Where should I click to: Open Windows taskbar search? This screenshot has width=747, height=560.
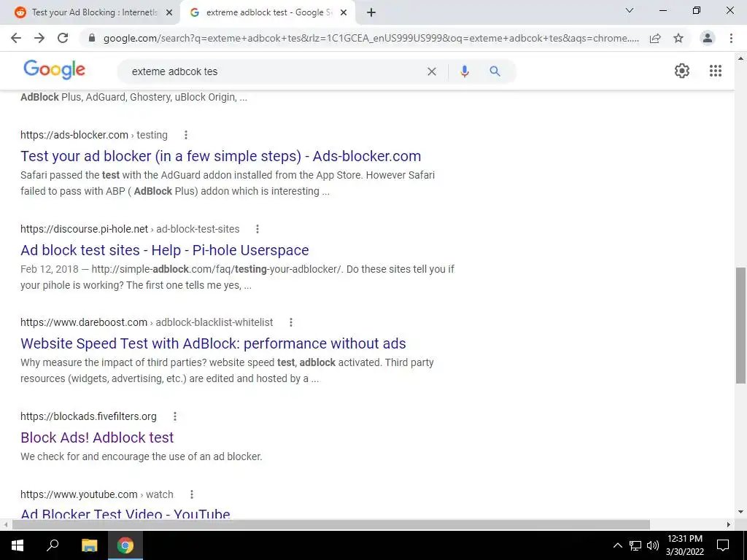tap(53, 545)
